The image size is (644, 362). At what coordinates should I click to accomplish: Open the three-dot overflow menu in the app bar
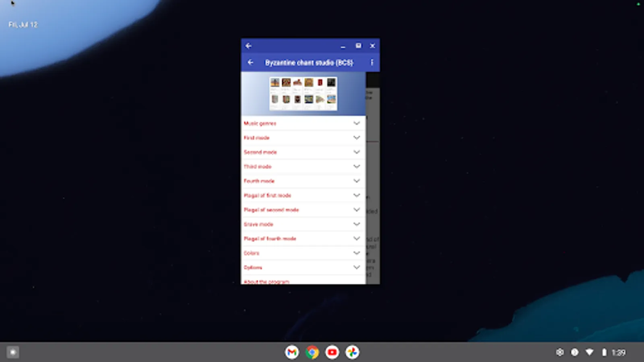click(x=372, y=63)
